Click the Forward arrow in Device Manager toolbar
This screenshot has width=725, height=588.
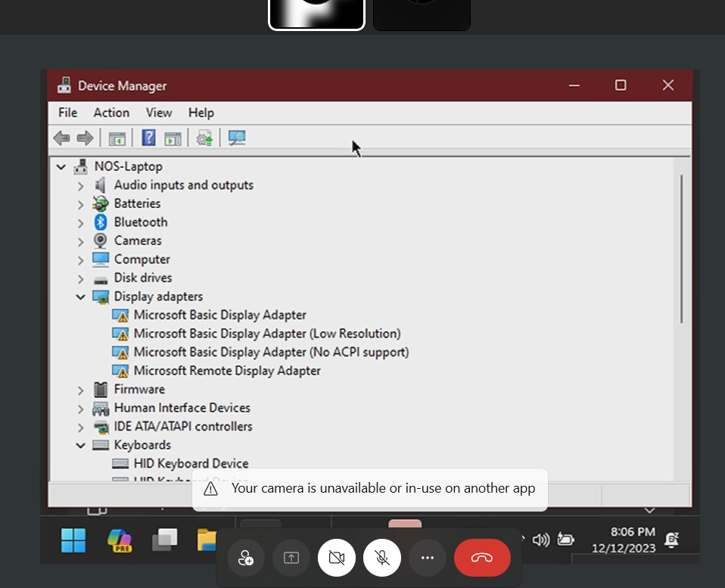(x=85, y=138)
